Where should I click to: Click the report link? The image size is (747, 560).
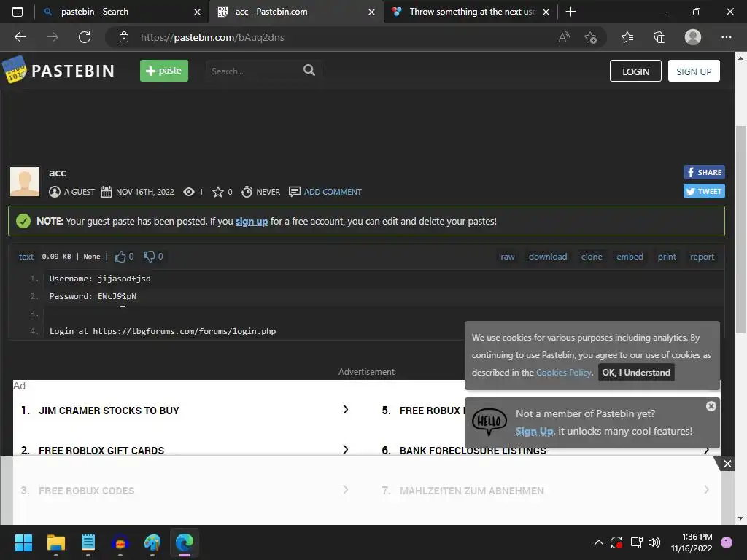tap(702, 257)
